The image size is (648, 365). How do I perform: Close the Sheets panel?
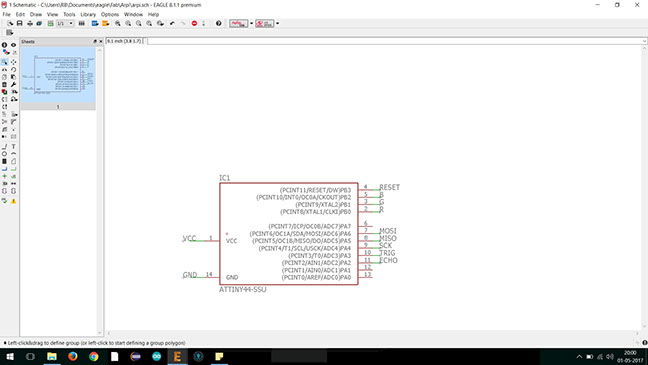pyautogui.click(x=100, y=42)
